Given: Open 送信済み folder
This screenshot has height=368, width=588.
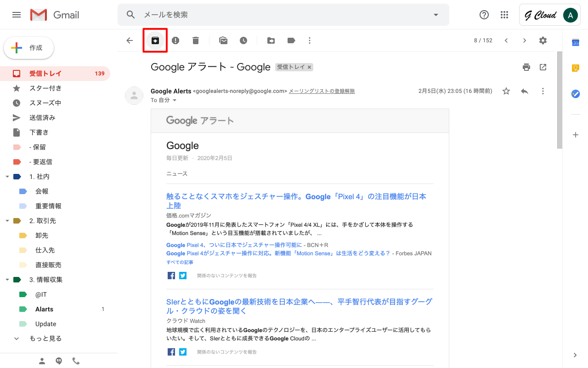Looking at the screenshot, I should click(55, 118).
